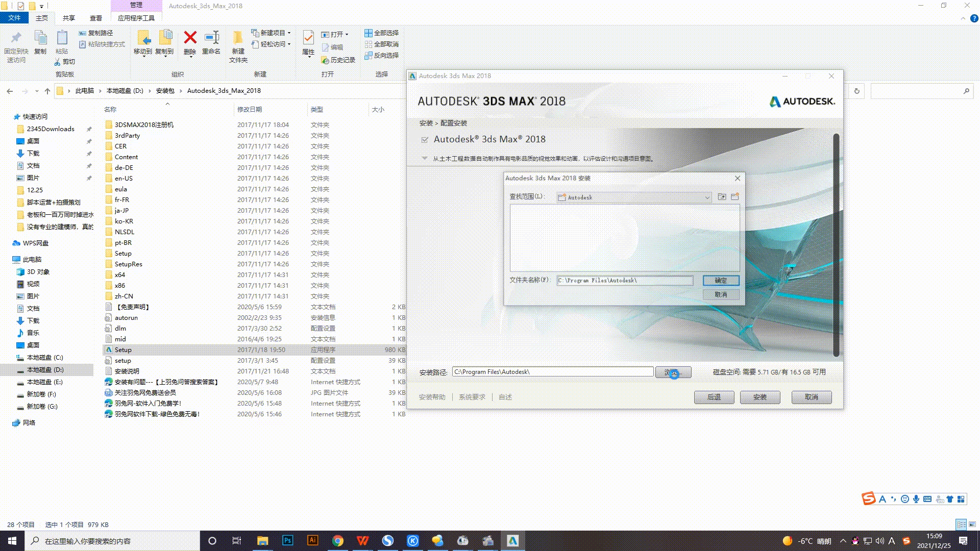Toggle the Autodesk 3ds Max 2018 checkbox
Screen dimensions: 980x551
tap(424, 140)
